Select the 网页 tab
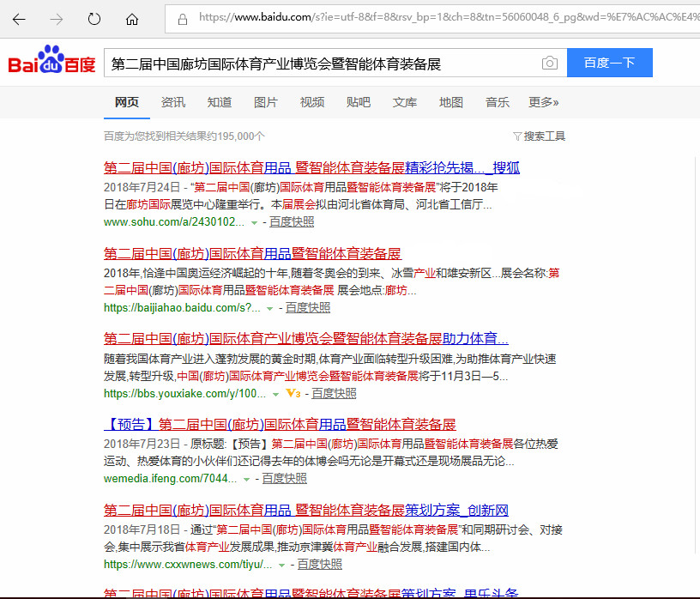The height and width of the screenshot is (599, 700). [x=127, y=102]
